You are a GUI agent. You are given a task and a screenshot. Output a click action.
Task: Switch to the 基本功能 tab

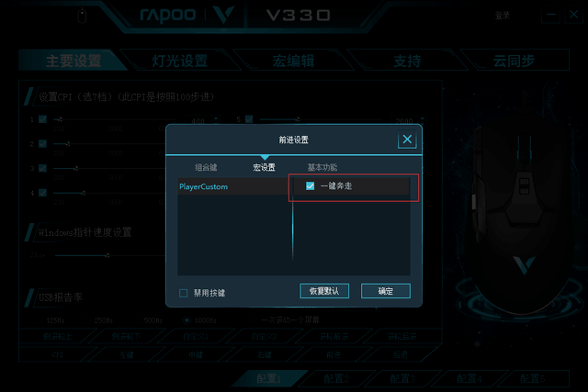point(322,167)
